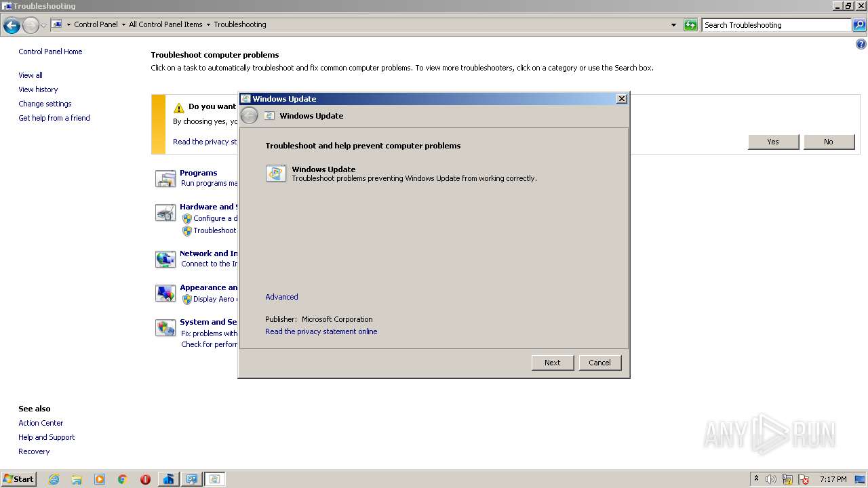The width and height of the screenshot is (868, 488).
Task: Click the Windows Update troubleshooter icon in dialog list
Action: tap(276, 174)
